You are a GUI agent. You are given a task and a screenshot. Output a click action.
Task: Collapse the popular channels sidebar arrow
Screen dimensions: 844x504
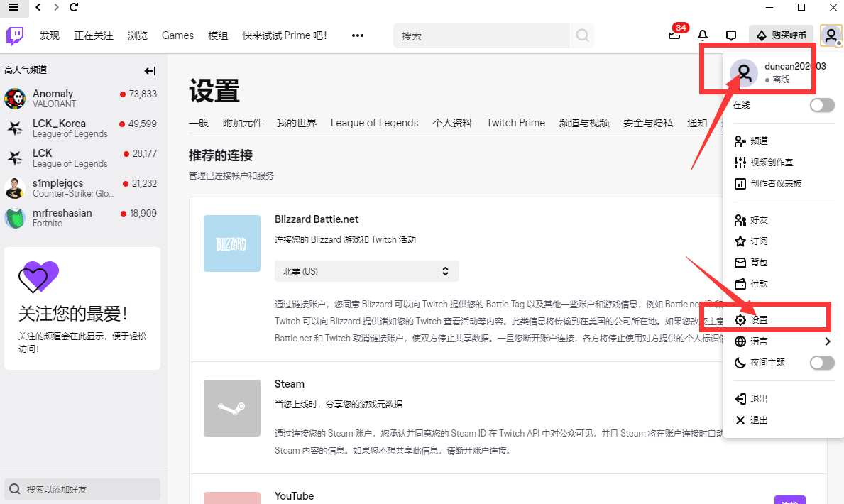click(x=150, y=70)
